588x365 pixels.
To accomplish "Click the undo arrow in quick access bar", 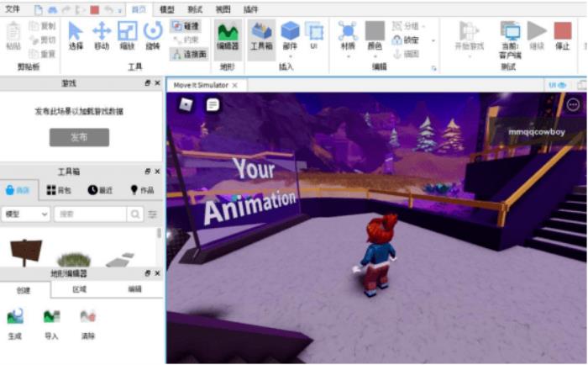I will (108, 10).
